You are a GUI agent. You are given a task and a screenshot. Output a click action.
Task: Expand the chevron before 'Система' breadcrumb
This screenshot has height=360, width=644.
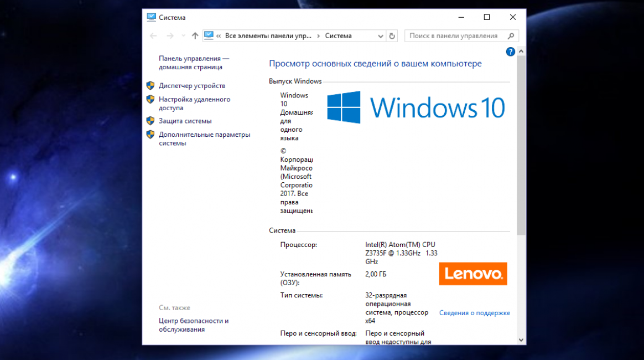pyautogui.click(x=318, y=36)
